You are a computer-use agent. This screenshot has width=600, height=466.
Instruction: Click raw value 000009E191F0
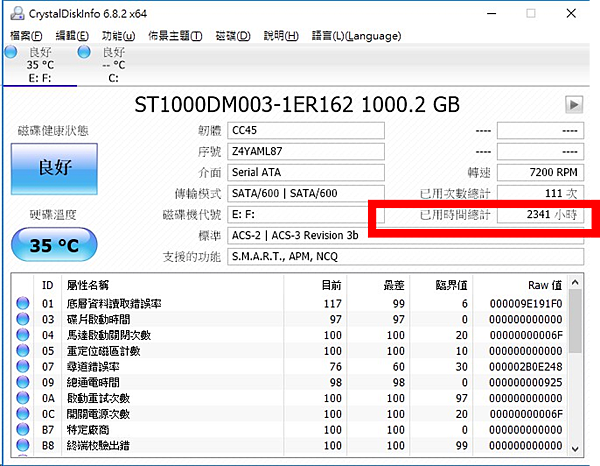[526, 304]
